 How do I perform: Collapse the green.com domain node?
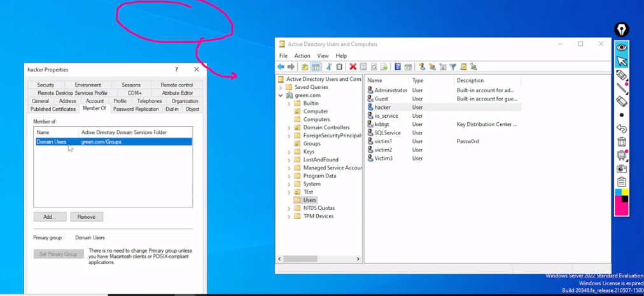281,95
